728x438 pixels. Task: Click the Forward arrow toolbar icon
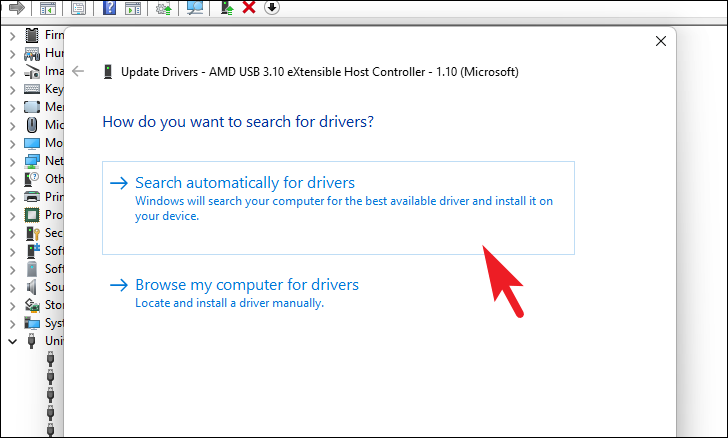(x=17, y=7)
